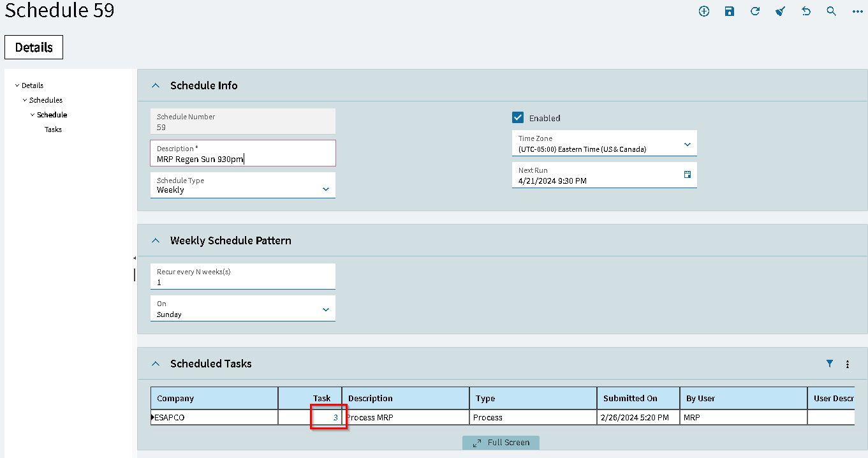Filter the Scheduled Tasks grid
The image size is (868, 458).
click(830, 364)
